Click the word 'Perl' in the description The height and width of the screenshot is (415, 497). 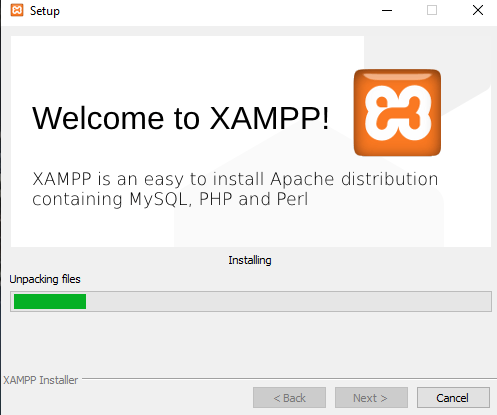[292, 199]
